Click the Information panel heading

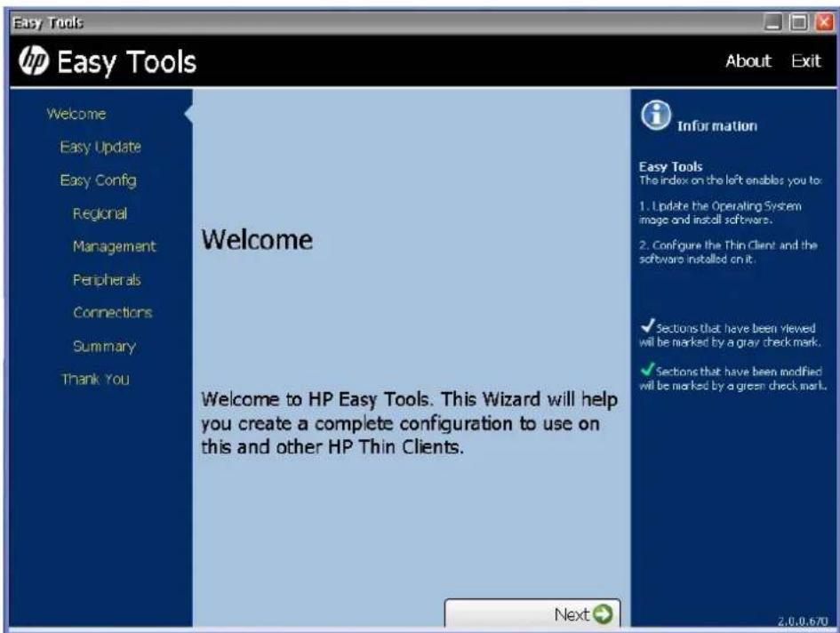716,126
